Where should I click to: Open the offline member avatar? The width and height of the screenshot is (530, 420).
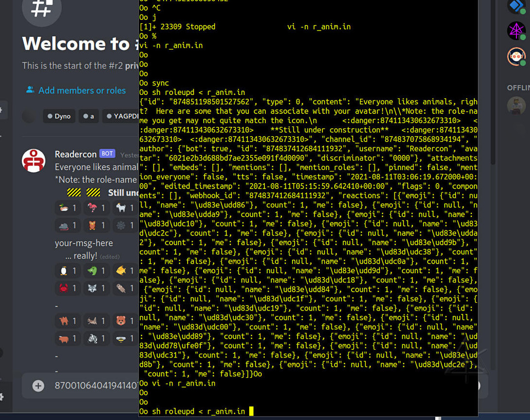[516, 106]
